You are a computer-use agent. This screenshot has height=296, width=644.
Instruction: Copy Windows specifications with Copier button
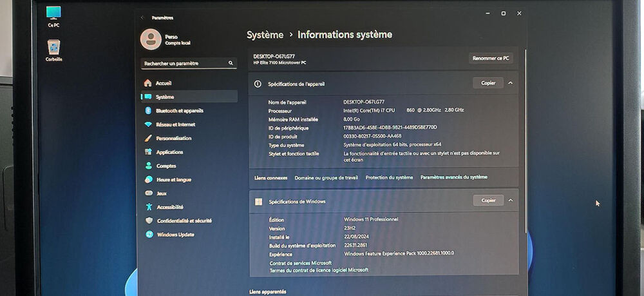click(488, 200)
